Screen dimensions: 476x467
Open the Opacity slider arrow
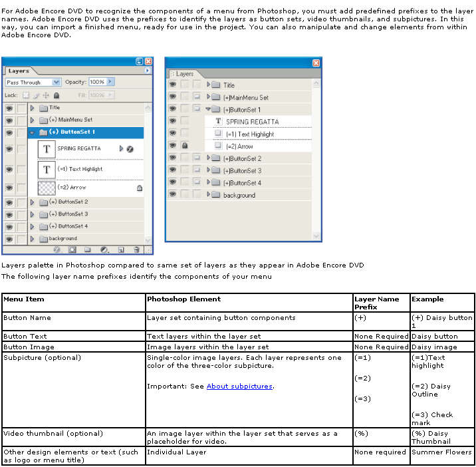point(110,82)
